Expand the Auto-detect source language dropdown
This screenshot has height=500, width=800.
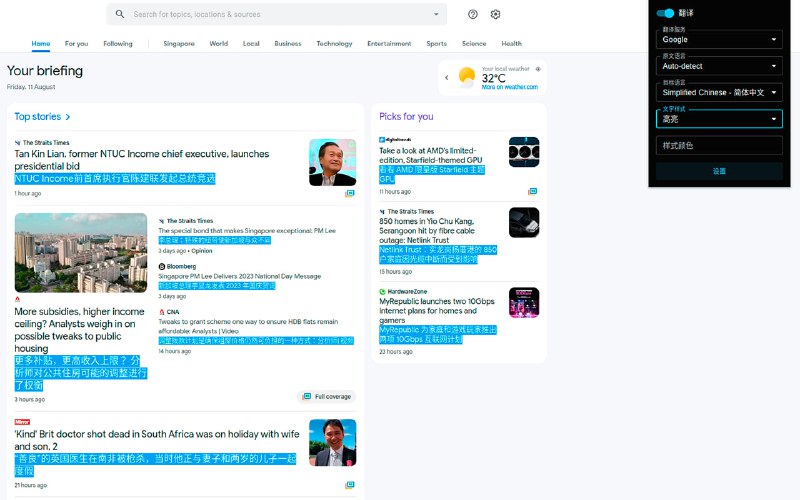(x=719, y=66)
